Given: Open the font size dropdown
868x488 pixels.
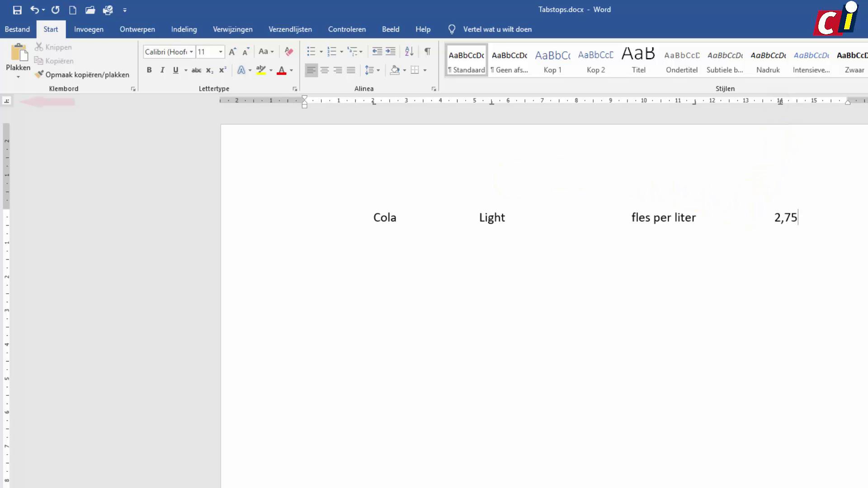Looking at the screenshot, I should pyautogui.click(x=221, y=52).
